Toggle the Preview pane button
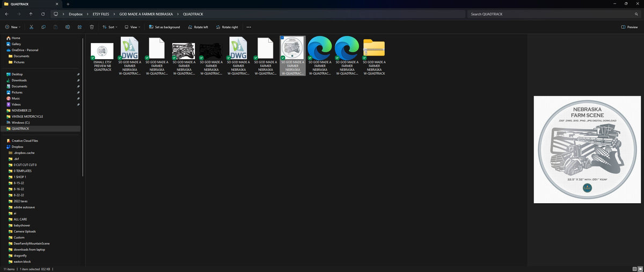 click(x=630, y=27)
